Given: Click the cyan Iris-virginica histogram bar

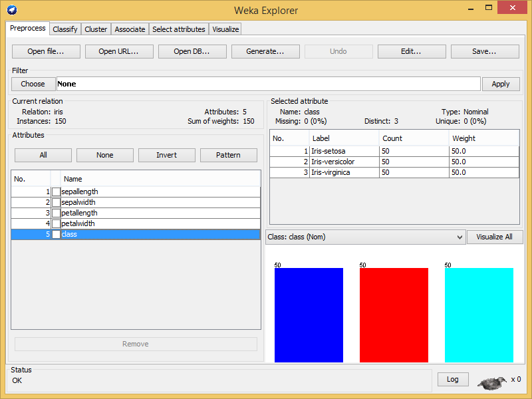Looking at the screenshot, I should click(x=479, y=315).
